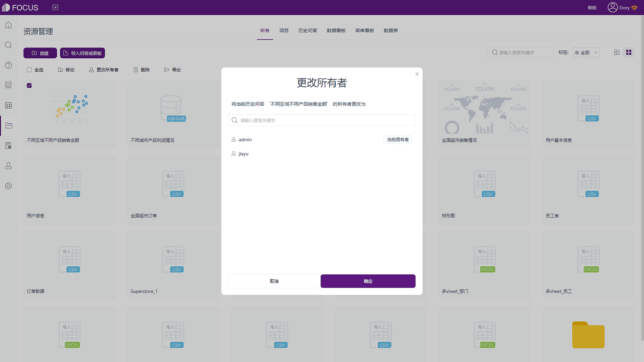Click the 当前拥有者 badge
Image resolution: width=644 pixels, height=362 pixels.
pyautogui.click(x=398, y=140)
